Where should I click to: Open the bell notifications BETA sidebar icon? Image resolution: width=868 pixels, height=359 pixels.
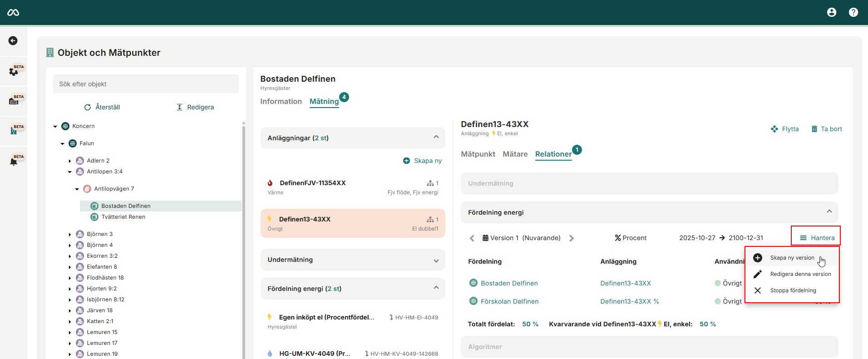click(14, 162)
